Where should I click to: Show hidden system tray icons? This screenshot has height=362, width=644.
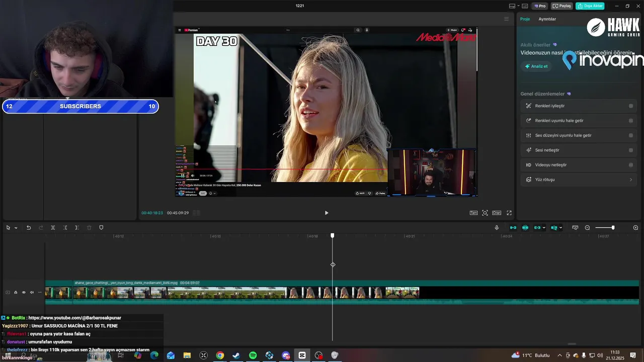pyautogui.click(x=559, y=355)
